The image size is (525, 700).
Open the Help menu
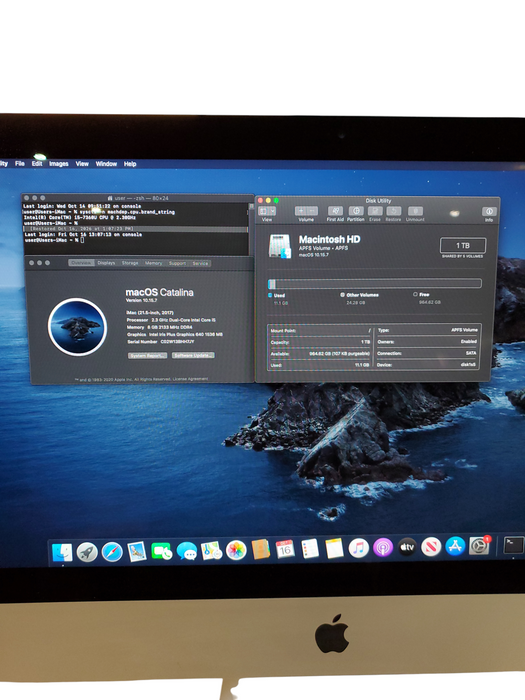coord(130,164)
